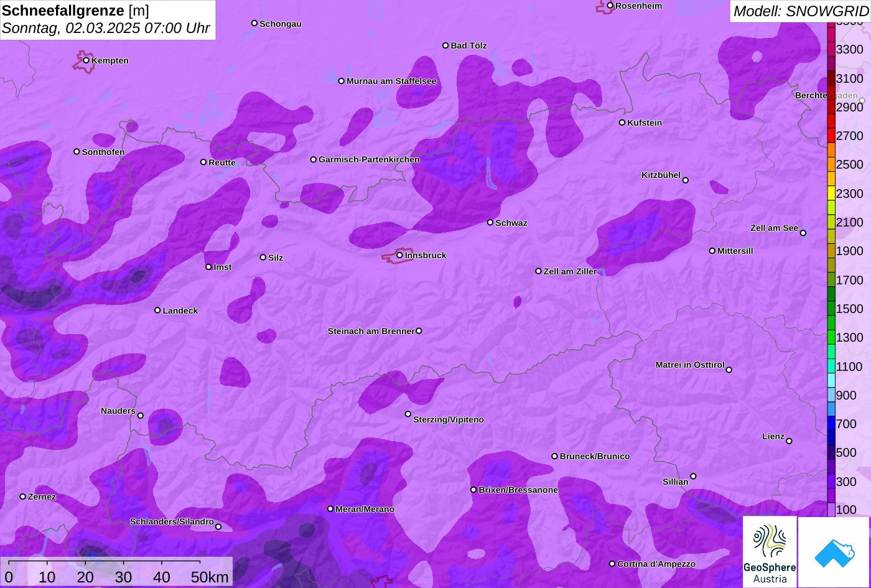Select the Matrei in Osttirol label
This screenshot has height=588, width=871.
click(690, 365)
